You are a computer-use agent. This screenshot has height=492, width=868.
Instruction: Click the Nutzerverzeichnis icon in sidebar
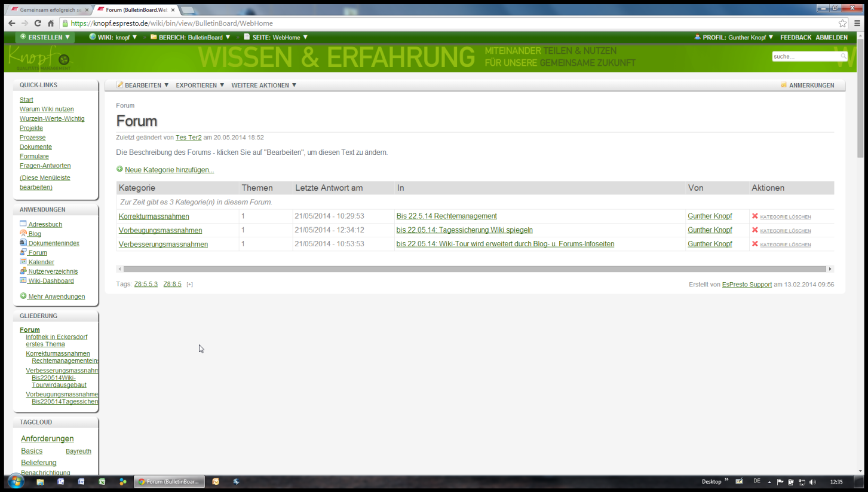(23, 271)
